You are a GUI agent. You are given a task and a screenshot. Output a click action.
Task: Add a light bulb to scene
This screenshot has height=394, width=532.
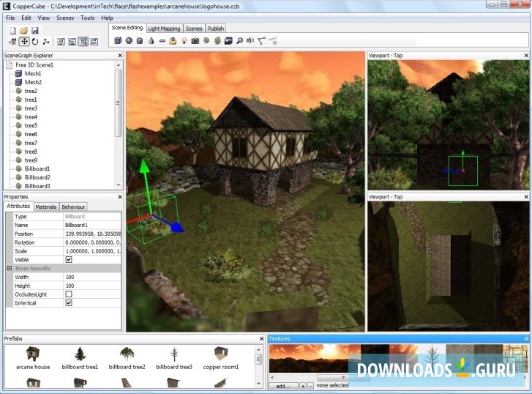(184, 41)
